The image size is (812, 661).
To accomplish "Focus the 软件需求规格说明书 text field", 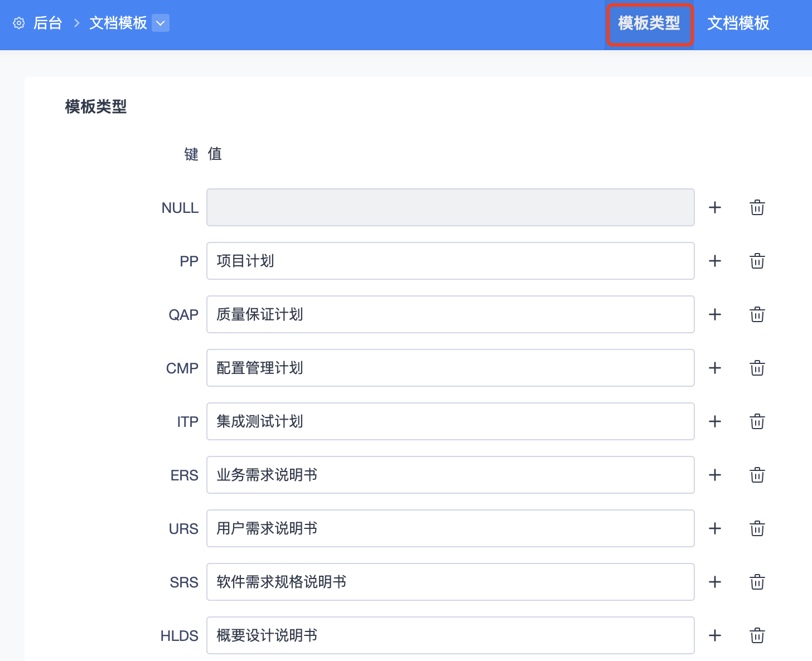I will pos(450,582).
